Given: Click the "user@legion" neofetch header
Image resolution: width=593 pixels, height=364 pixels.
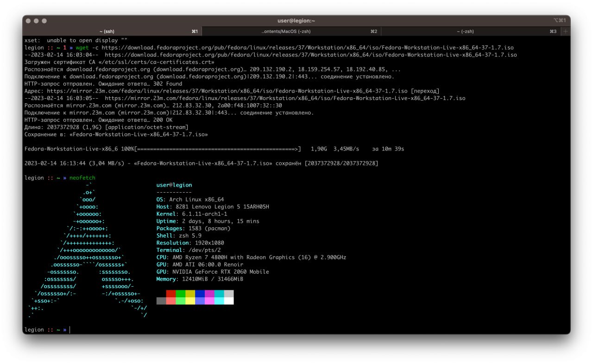Looking at the screenshot, I should (x=174, y=185).
